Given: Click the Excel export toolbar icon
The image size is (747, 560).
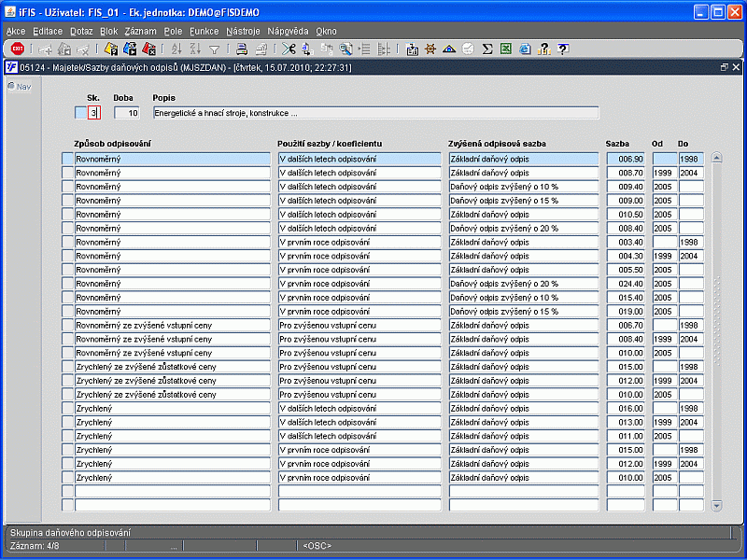Looking at the screenshot, I should pos(506,49).
